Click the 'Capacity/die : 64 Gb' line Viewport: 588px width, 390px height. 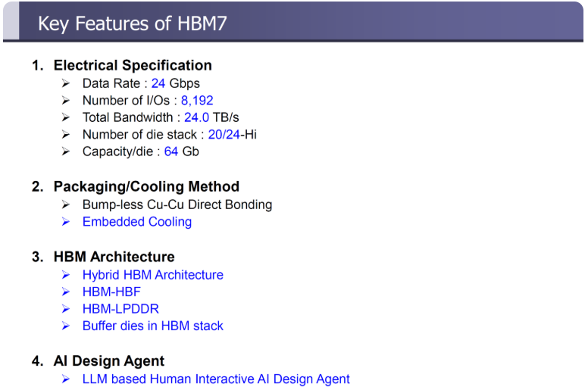click(x=141, y=151)
